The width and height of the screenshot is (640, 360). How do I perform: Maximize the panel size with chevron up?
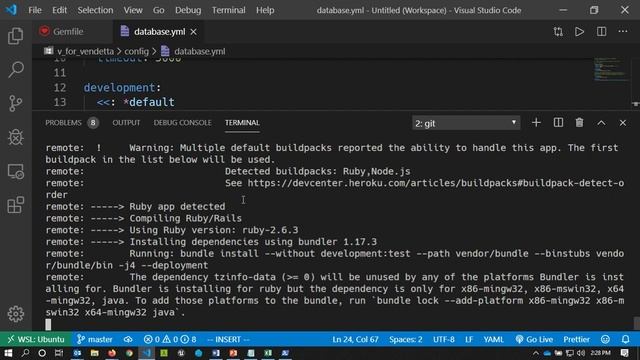click(x=601, y=123)
